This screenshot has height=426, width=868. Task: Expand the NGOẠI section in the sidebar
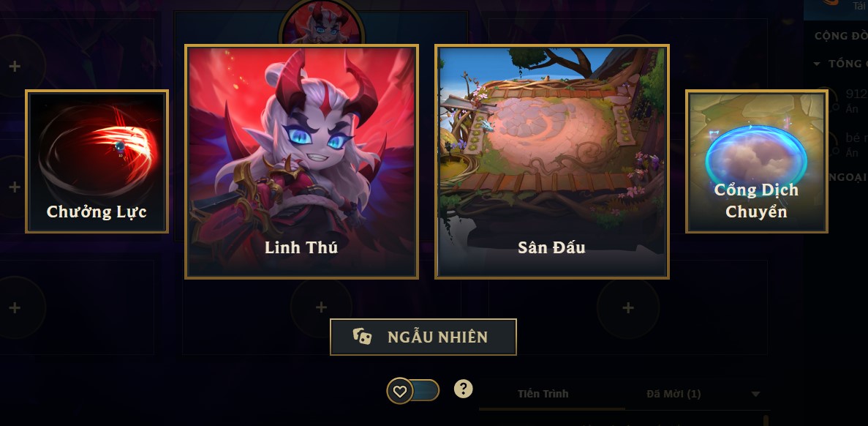tap(848, 177)
